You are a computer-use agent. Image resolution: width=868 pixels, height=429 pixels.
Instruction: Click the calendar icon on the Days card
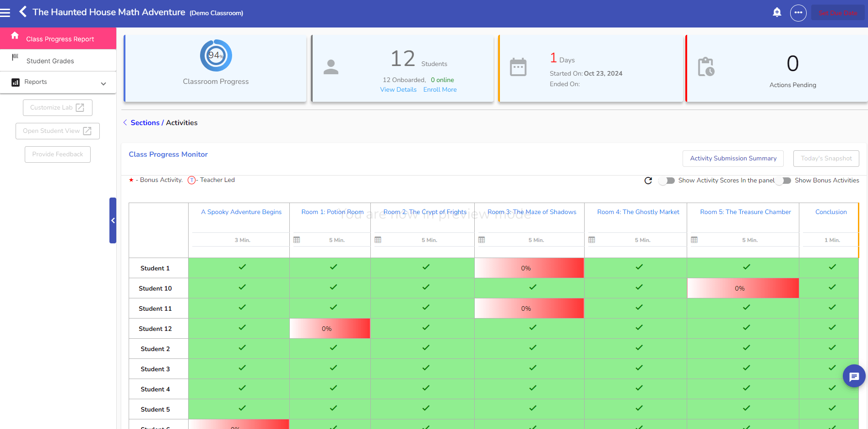pos(518,67)
